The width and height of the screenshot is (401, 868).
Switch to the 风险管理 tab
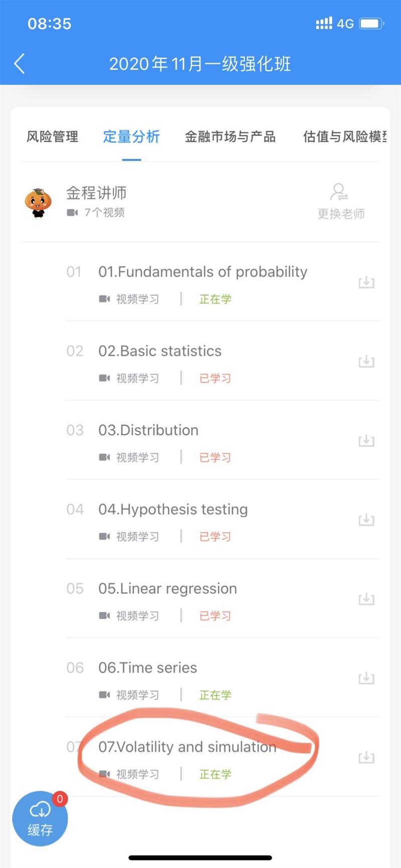(x=52, y=136)
